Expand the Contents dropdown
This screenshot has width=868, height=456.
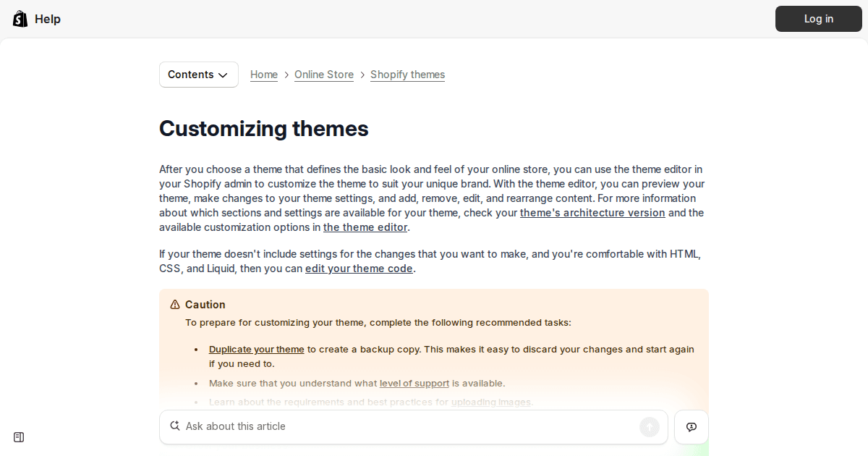(198, 74)
